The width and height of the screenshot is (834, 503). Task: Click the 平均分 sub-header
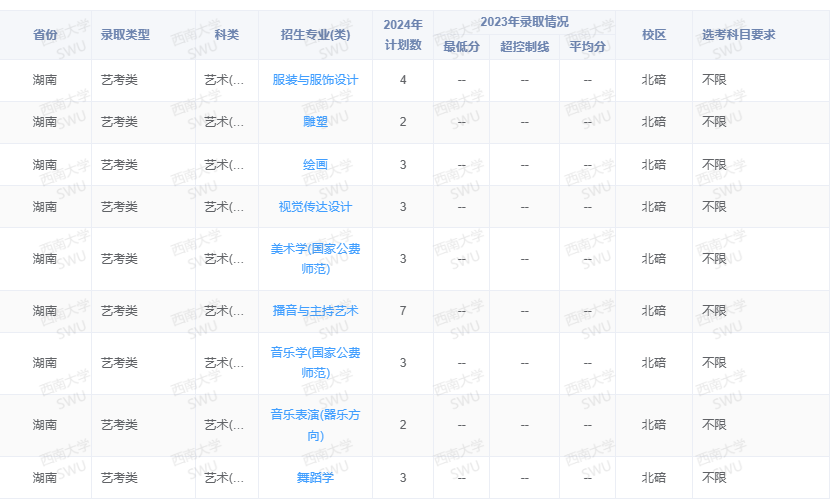coord(587,47)
